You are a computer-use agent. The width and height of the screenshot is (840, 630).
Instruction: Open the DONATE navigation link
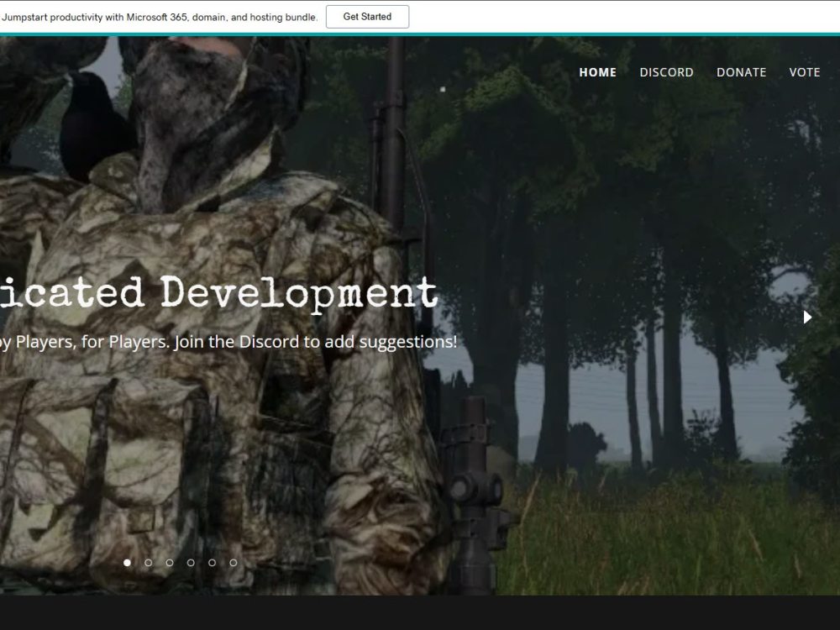(x=742, y=72)
